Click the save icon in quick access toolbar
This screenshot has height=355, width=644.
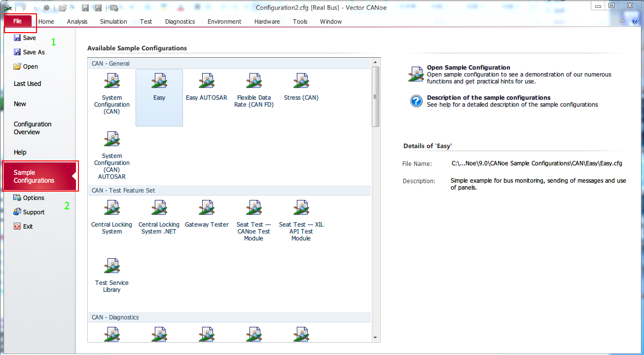[85, 8]
